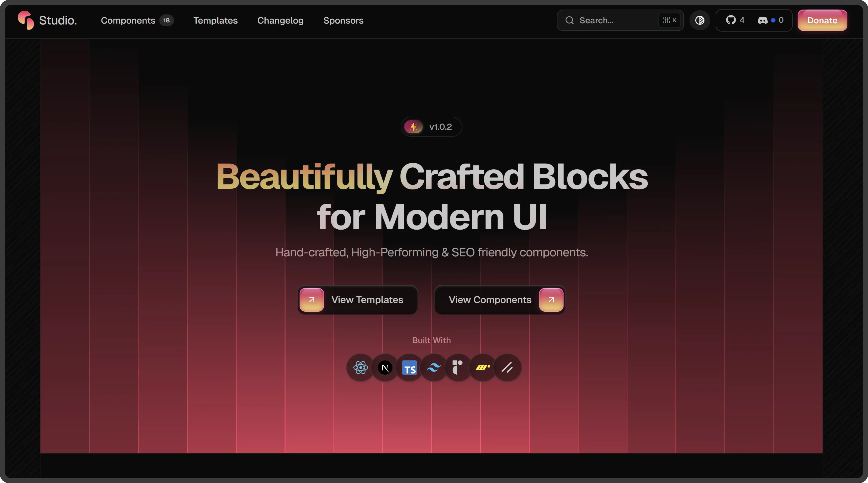Open the Templates nav link
Image resolution: width=868 pixels, height=483 pixels.
tap(215, 21)
